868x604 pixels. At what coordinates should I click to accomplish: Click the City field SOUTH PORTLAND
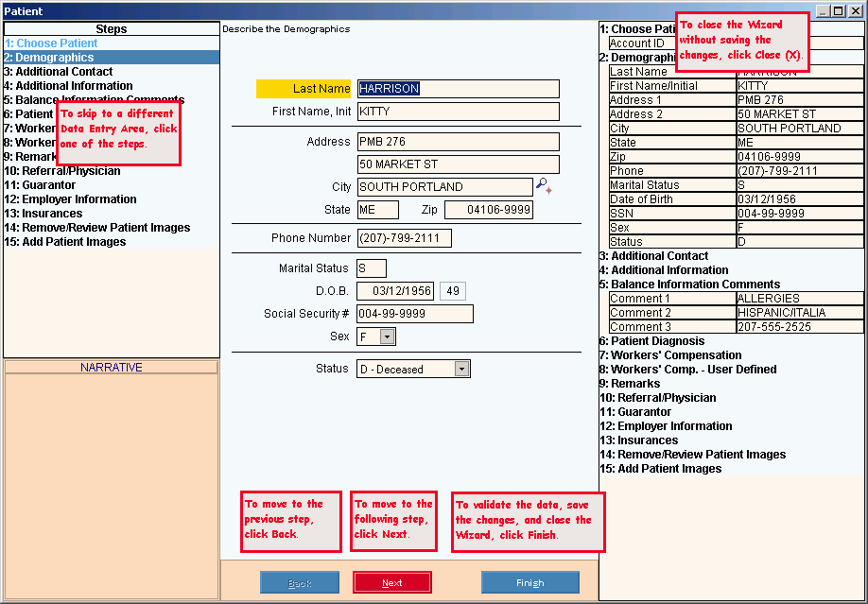click(x=444, y=187)
